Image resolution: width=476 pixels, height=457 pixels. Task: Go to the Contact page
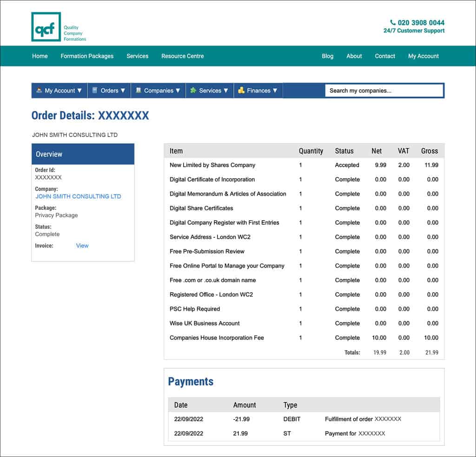pyautogui.click(x=385, y=56)
